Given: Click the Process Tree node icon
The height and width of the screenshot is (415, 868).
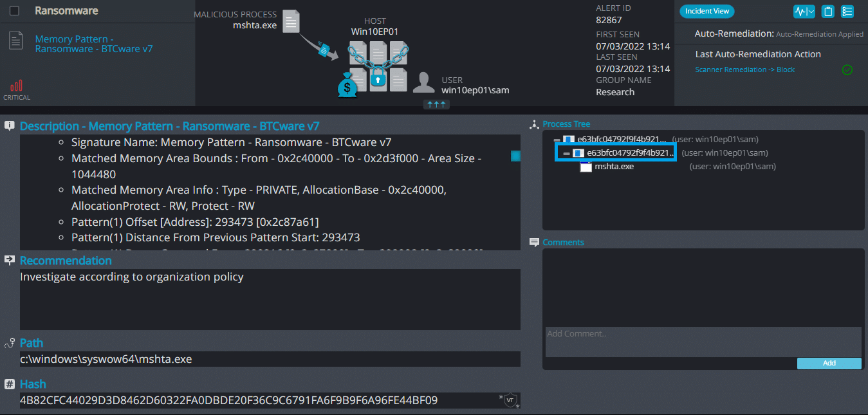Looking at the screenshot, I should (x=533, y=124).
